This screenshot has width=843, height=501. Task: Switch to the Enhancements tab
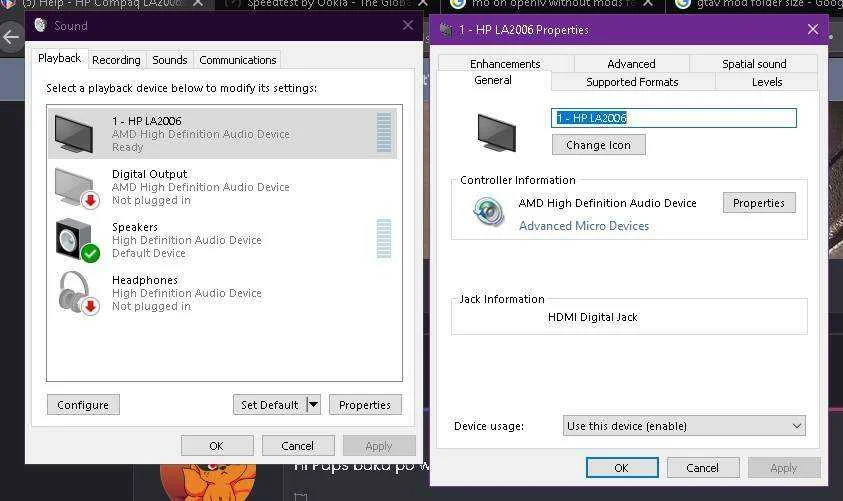pyautogui.click(x=505, y=64)
